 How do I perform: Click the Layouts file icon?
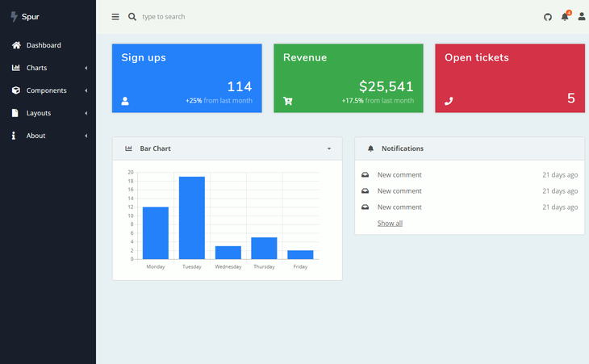pos(15,113)
